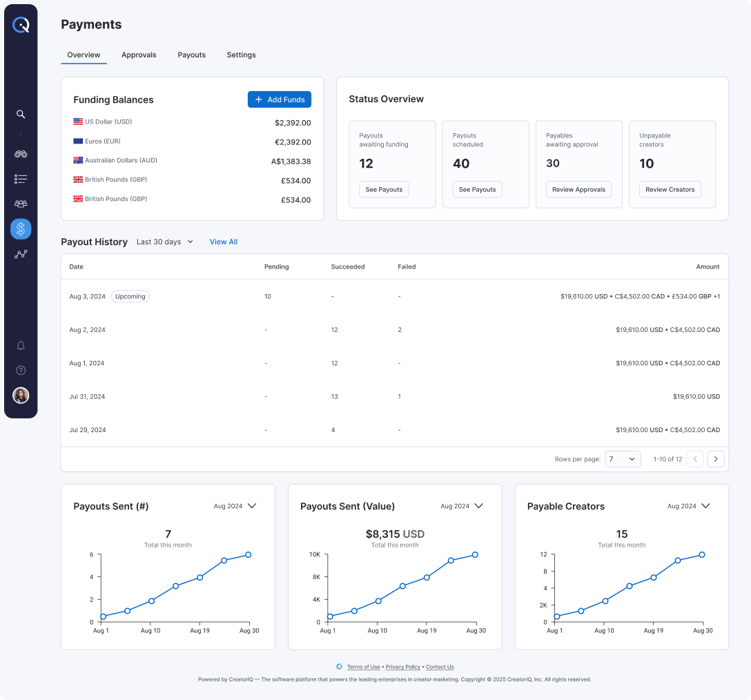Go to the next page of payout history

point(716,458)
